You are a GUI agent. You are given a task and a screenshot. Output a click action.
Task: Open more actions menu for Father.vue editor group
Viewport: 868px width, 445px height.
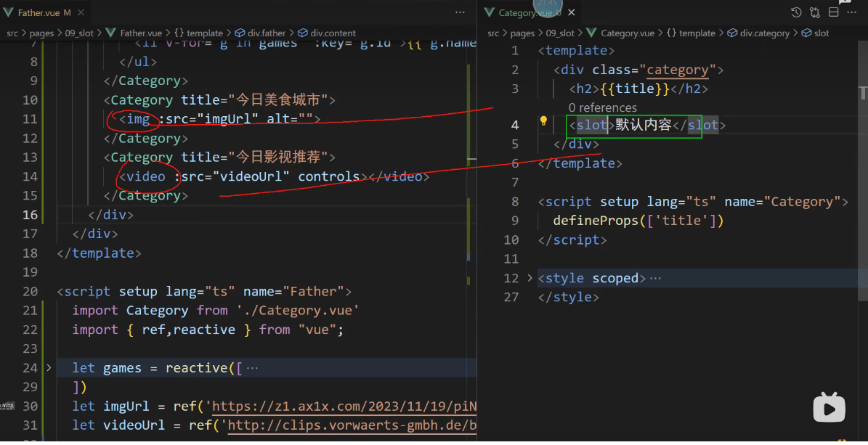[460, 12]
